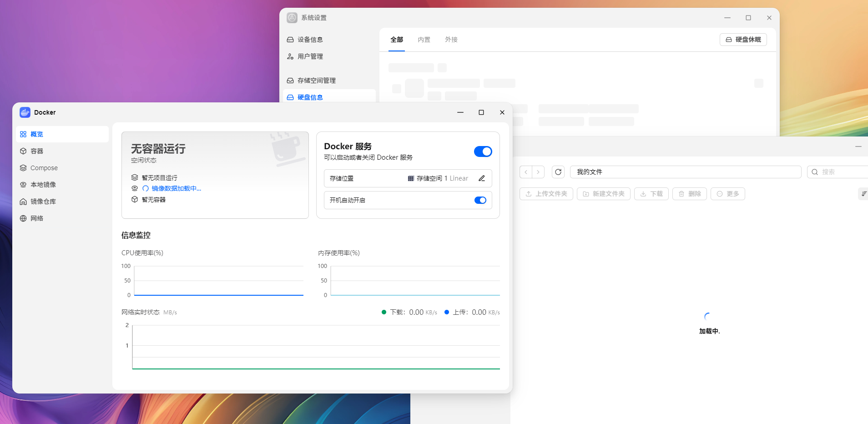This screenshot has height=424, width=868.
Task: Open the 更多 more menu in file manager
Action: click(x=728, y=194)
